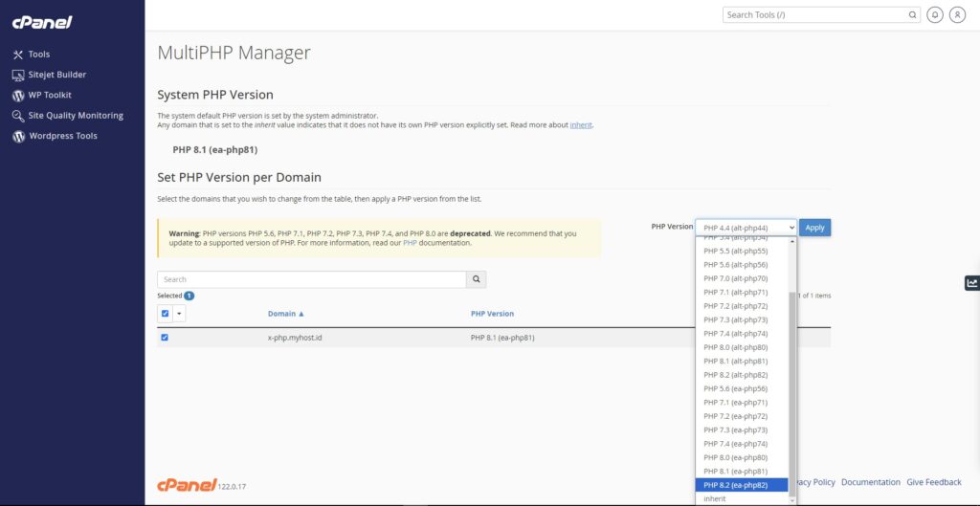
Task: Sort the table by PHP Version column
Action: click(x=492, y=314)
